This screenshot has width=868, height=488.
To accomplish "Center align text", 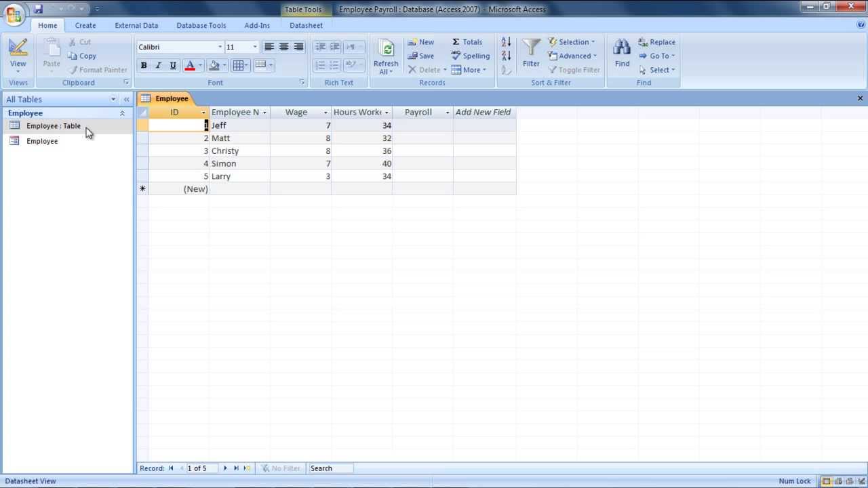I will point(283,47).
